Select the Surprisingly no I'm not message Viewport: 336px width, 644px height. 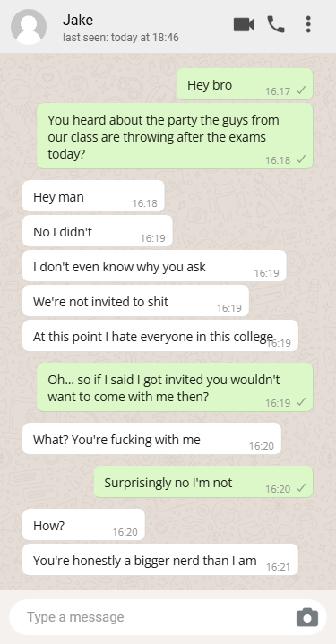click(x=203, y=482)
